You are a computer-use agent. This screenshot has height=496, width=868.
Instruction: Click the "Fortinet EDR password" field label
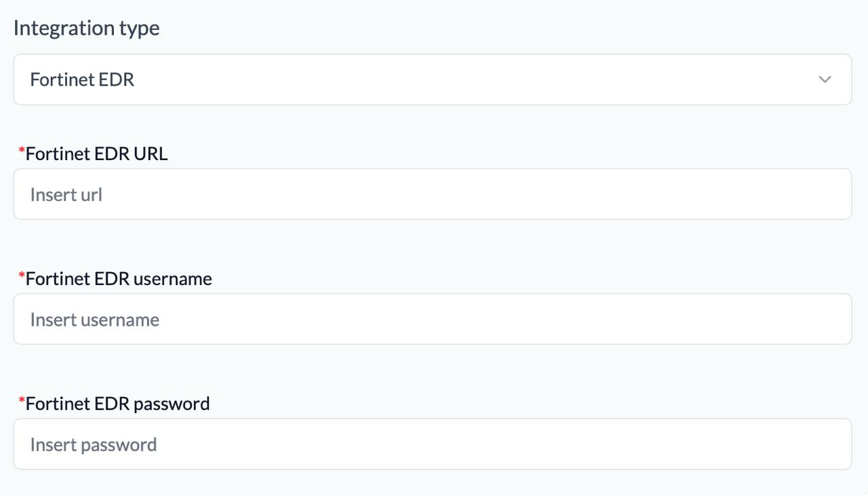click(117, 404)
